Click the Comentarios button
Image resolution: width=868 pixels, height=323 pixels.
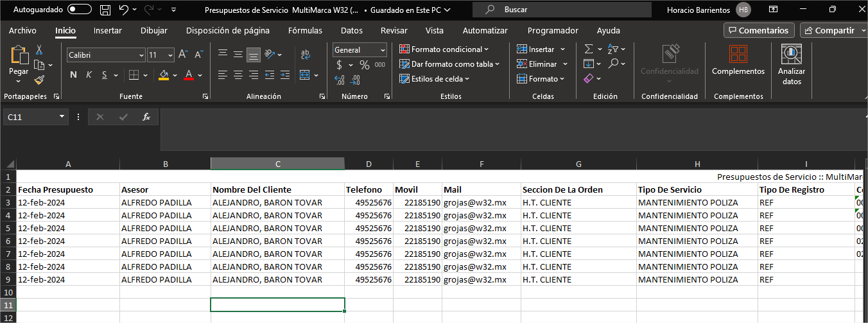click(x=759, y=30)
